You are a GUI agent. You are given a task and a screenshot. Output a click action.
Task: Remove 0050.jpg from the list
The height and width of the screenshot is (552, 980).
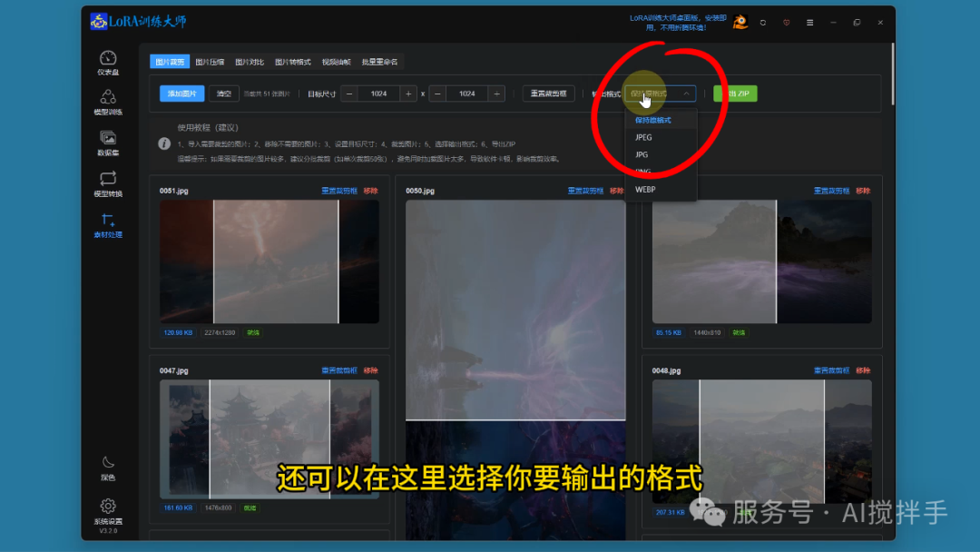point(617,191)
